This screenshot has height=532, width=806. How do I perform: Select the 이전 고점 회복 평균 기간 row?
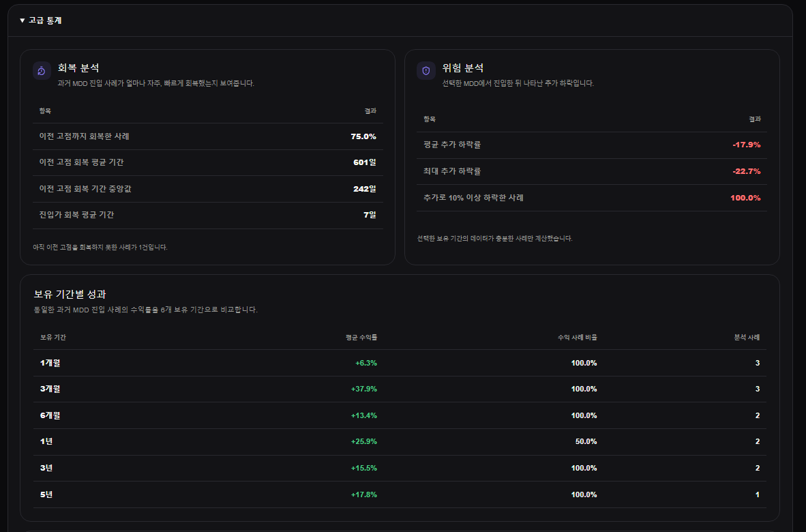208,162
